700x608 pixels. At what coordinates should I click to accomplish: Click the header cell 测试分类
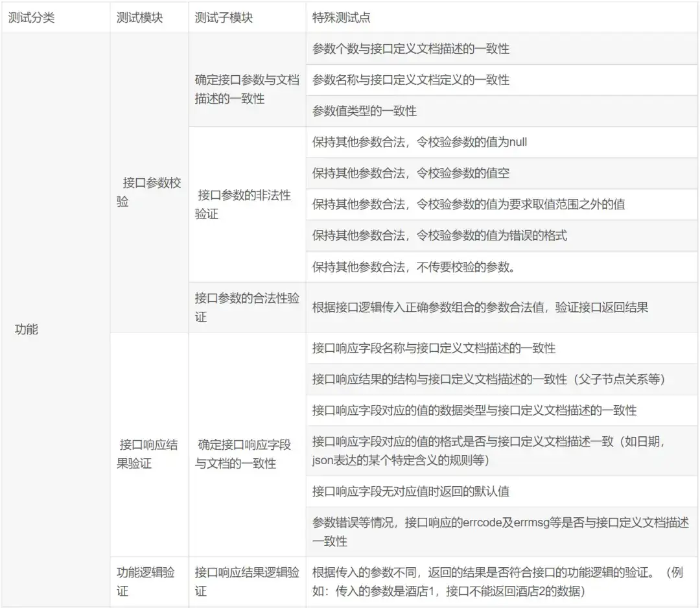coord(56,18)
